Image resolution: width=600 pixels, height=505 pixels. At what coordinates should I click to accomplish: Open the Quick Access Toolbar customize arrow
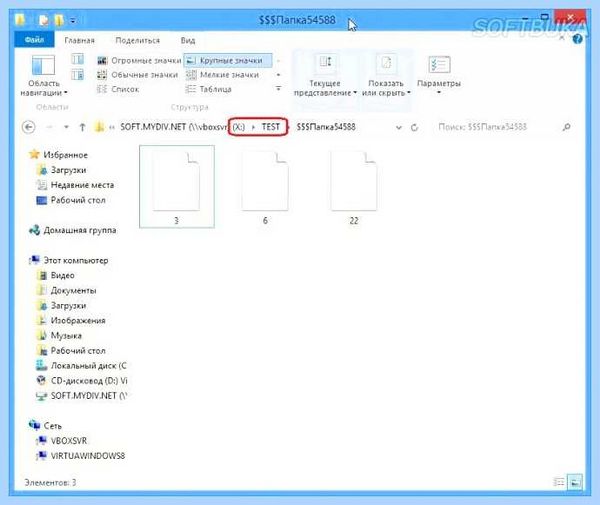point(73,21)
